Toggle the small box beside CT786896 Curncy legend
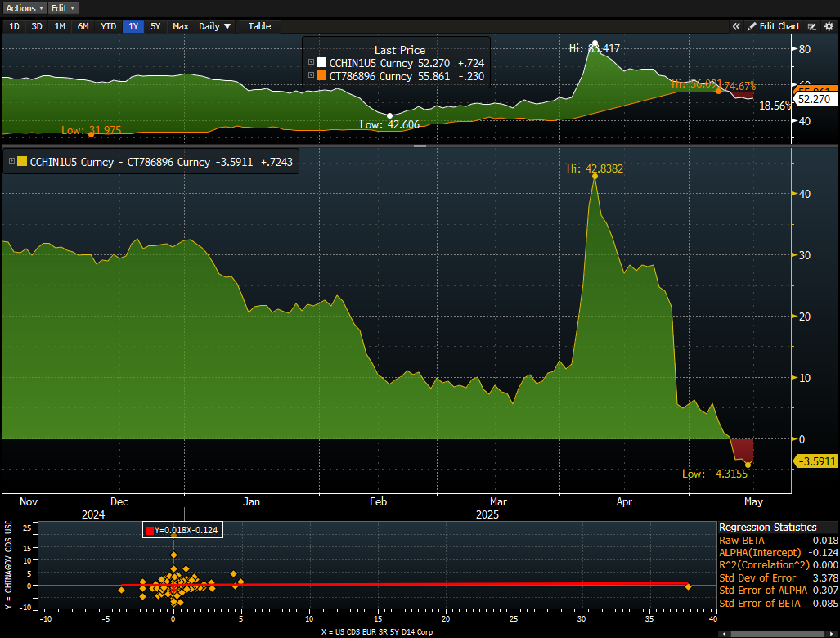The image size is (840, 638). tap(311, 76)
